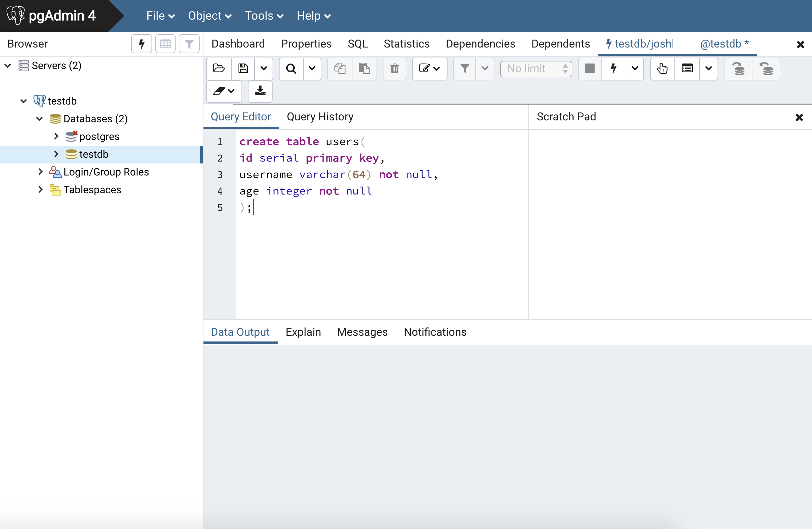Expand the Login/Group Roles node
This screenshot has height=529, width=812.
pyautogui.click(x=40, y=172)
